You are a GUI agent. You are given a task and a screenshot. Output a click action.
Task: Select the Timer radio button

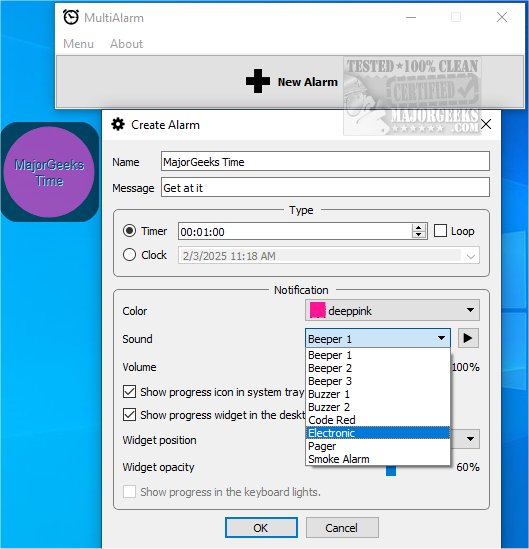pyautogui.click(x=129, y=231)
